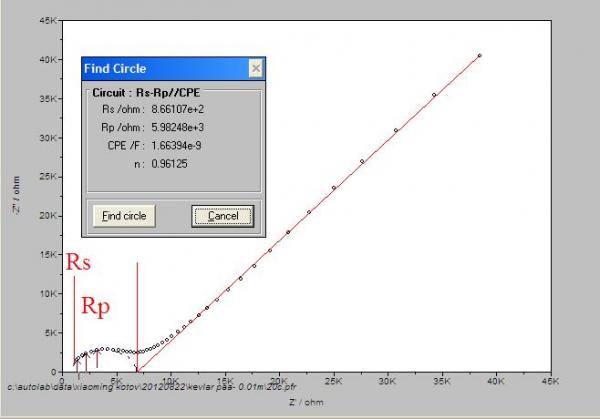Cancel the Find Circle dialog
The image size is (600, 419).
pos(223,216)
